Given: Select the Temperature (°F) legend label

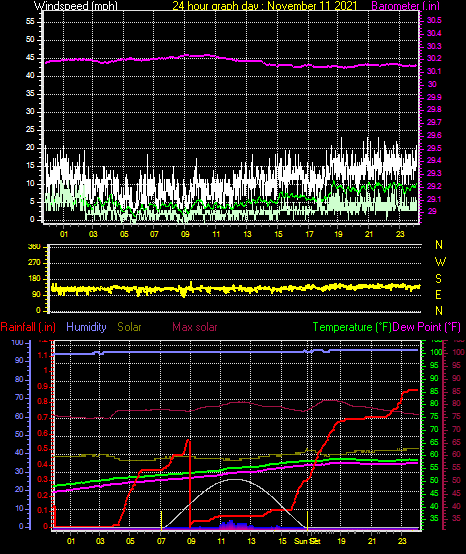Looking at the screenshot, I should point(352,327).
